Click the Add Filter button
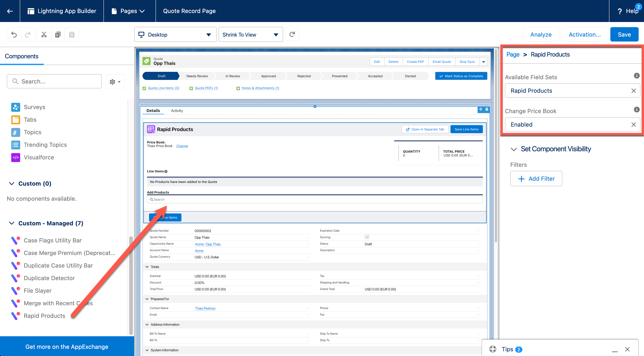 (x=536, y=178)
